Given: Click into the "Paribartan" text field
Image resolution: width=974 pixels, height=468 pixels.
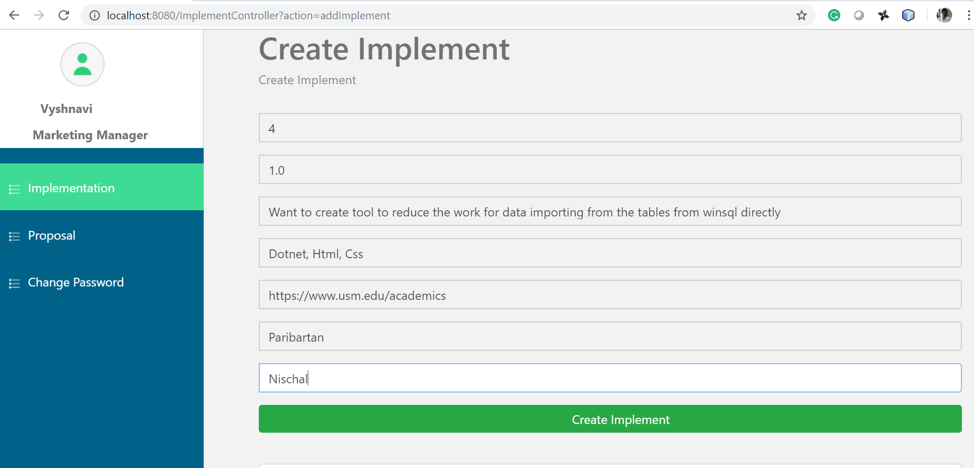Looking at the screenshot, I should (x=609, y=337).
